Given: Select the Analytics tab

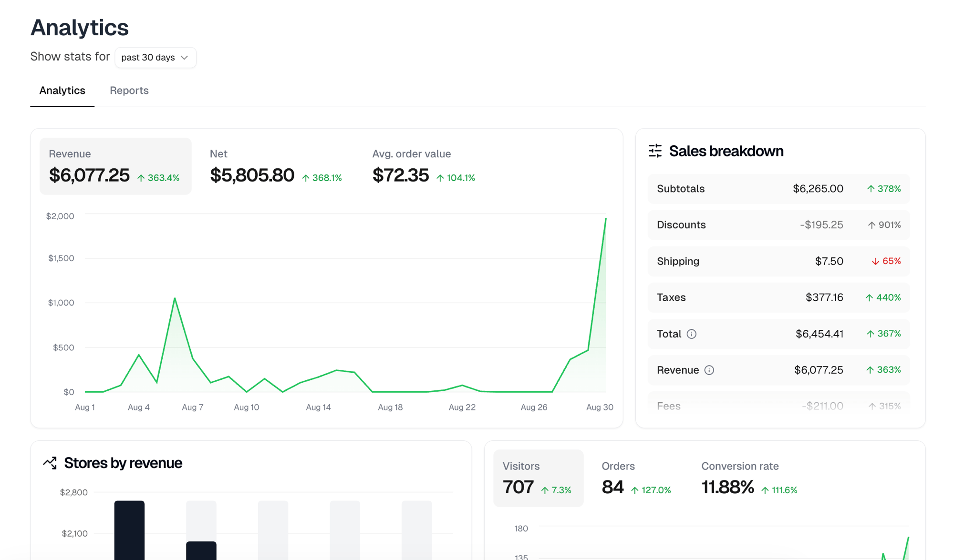Looking at the screenshot, I should (62, 91).
